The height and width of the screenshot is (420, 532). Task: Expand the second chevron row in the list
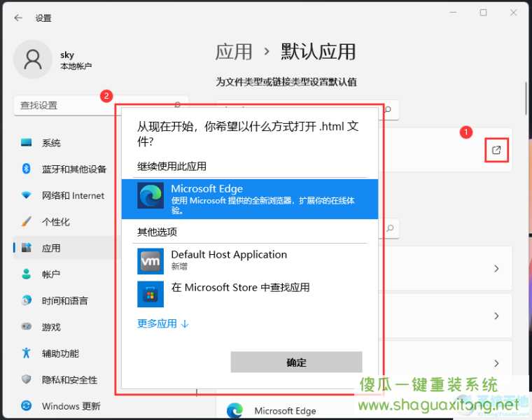click(x=496, y=316)
